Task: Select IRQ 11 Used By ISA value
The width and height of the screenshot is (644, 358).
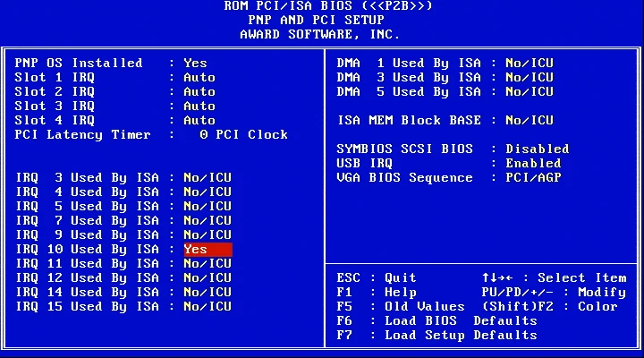Action: 208,263
